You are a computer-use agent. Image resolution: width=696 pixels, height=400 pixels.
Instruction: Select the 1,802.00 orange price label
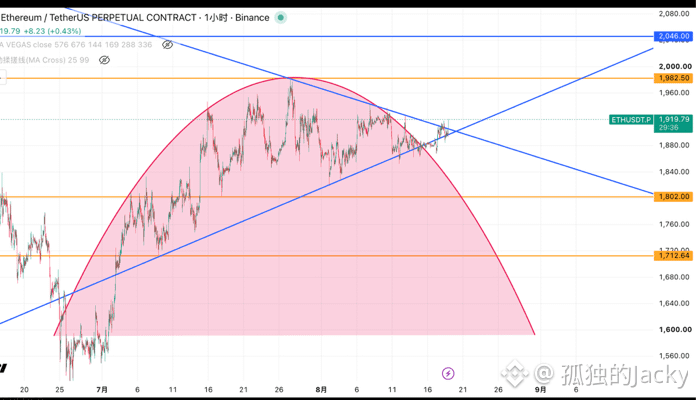point(673,197)
